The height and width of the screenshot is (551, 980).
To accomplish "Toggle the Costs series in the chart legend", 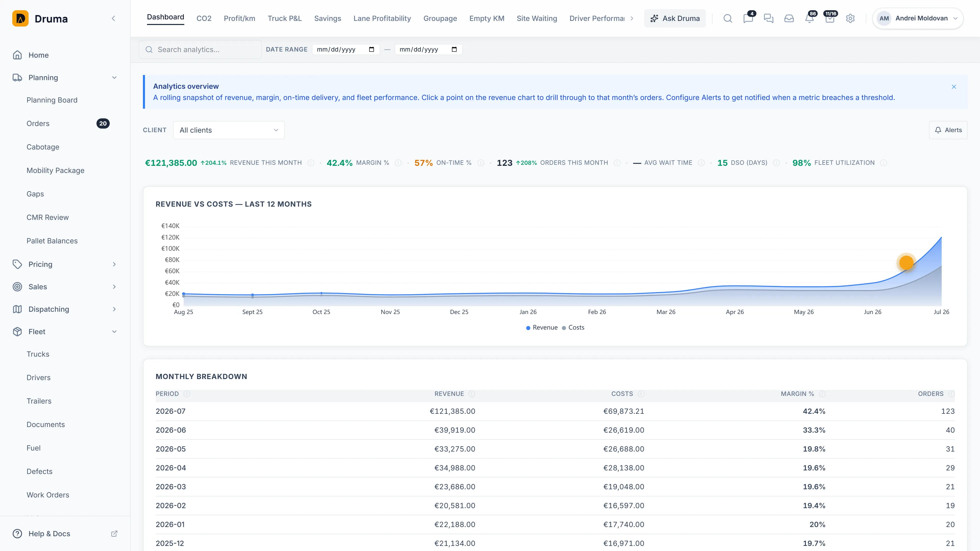I will (x=573, y=327).
